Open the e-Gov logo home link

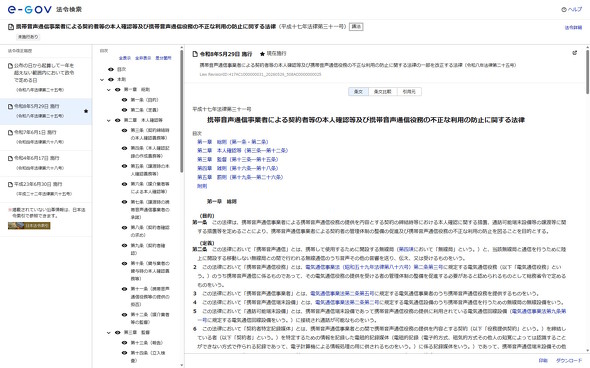coord(29,9)
